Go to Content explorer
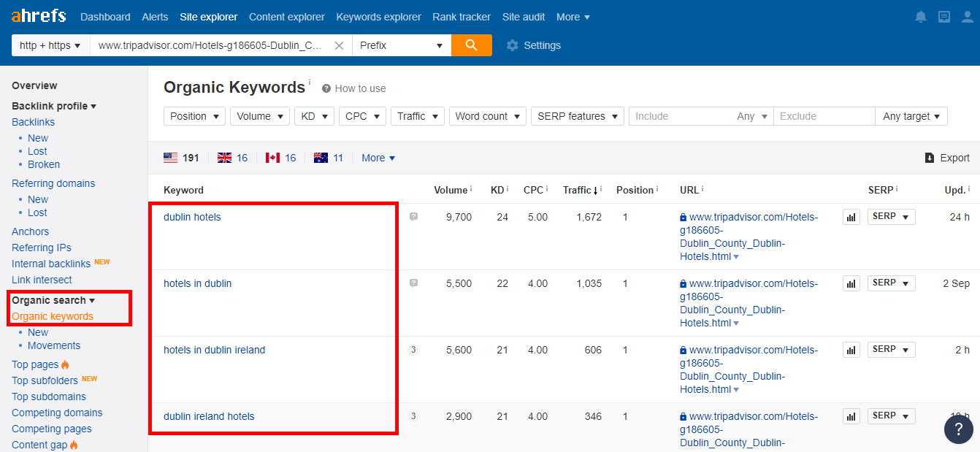Image resolution: width=980 pixels, height=452 pixels. (287, 17)
